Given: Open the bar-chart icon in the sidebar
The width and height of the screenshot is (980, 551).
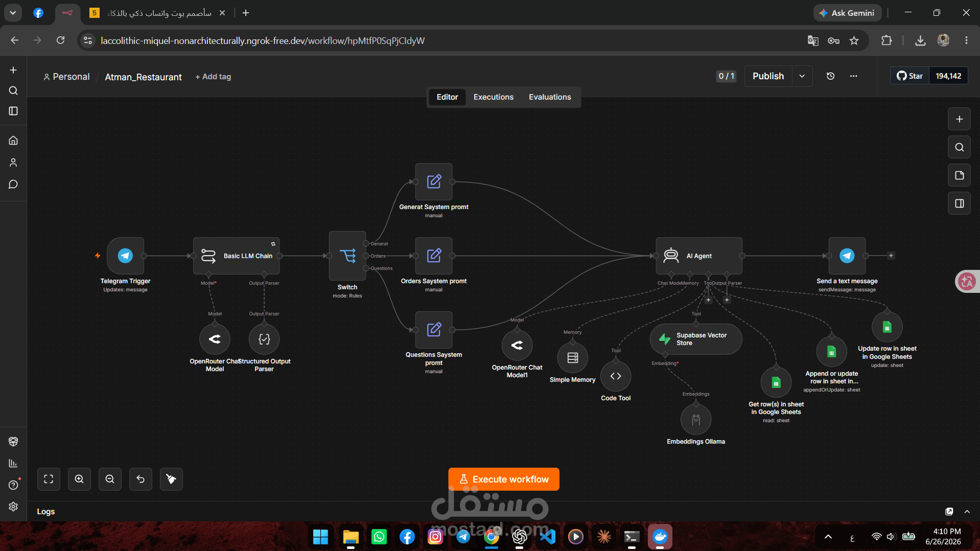Looking at the screenshot, I should pyautogui.click(x=13, y=463).
